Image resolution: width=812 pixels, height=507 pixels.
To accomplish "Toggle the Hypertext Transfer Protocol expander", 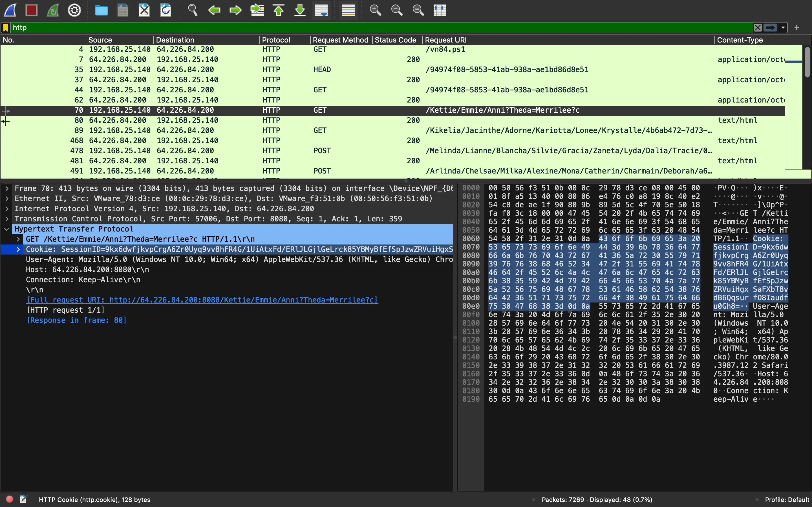I will click(x=7, y=228).
